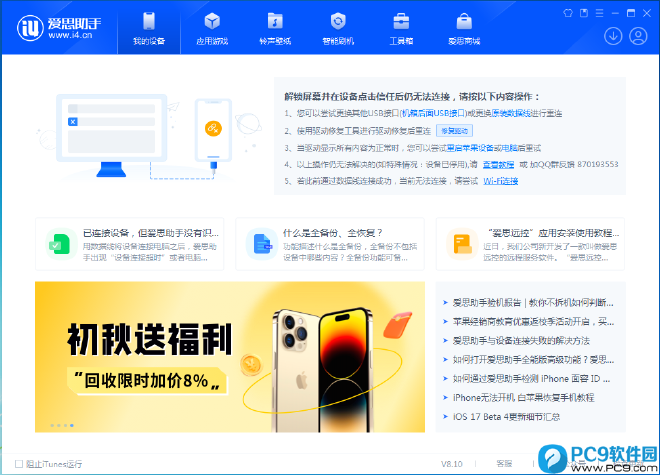Open the 原装数据线 link

[511, 113]
